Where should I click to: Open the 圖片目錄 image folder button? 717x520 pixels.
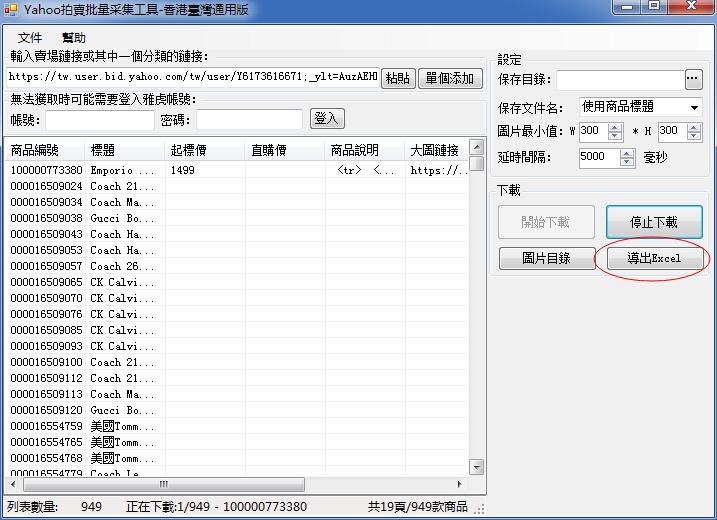pyautogui.click(x=547, y=258)
